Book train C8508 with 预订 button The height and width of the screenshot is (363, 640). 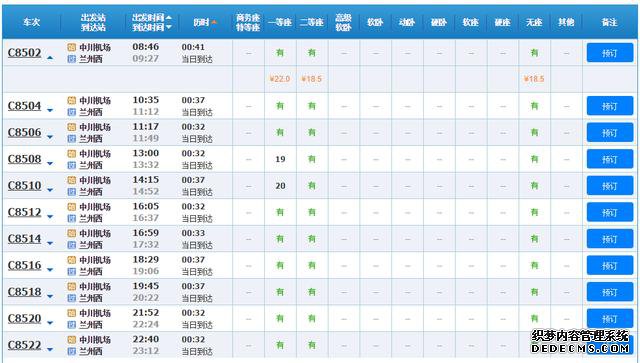(610, 159)
